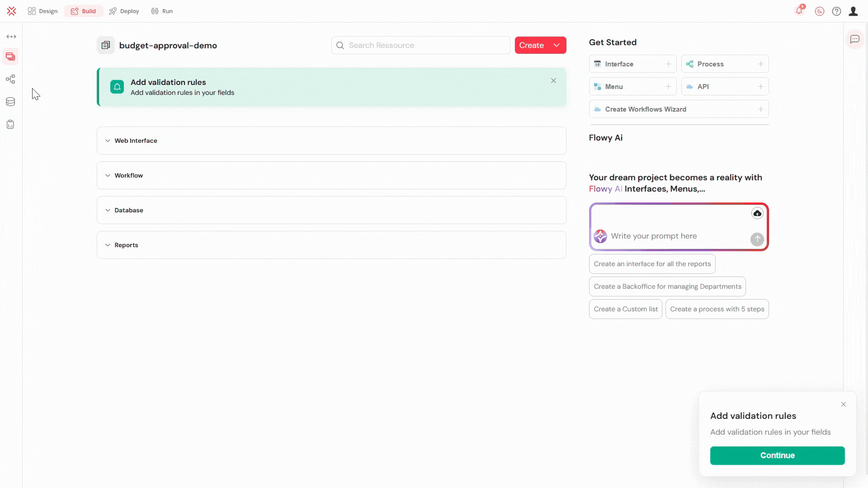This screenshot has width=868, height=488.
Task: Open the user account avatar
Action: click(854, 11)
